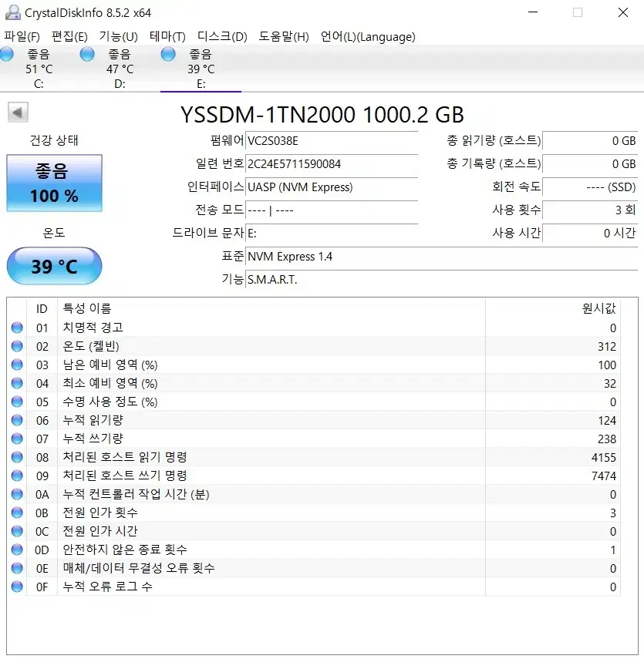Screen dimensions: 644x659
Task: Click the firmware field VC2S038E
Action: coord(332,141)
